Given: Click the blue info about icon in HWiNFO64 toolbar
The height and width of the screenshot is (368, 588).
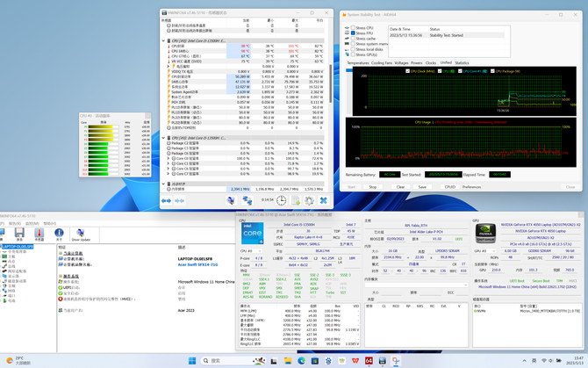Looking at the screenshot, I should pos(59,233).
